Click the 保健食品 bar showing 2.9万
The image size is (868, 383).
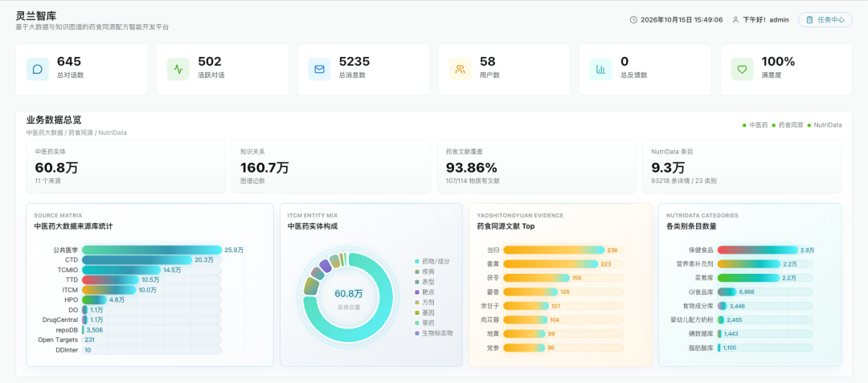pyautogui.click(x=757, y=250)
